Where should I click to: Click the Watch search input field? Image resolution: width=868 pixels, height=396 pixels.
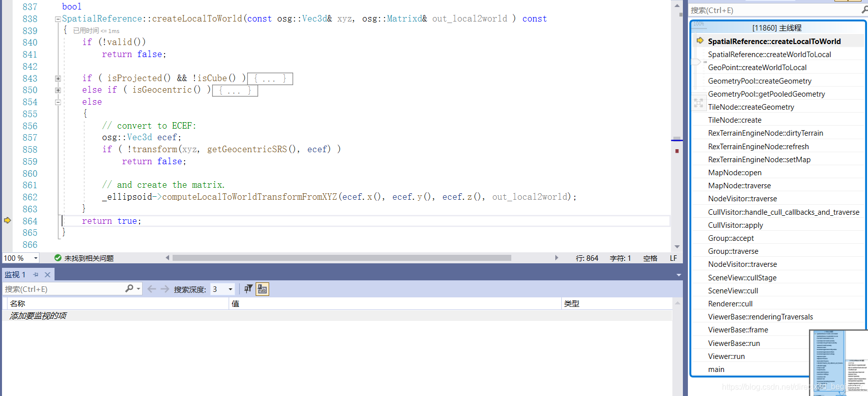64,289
